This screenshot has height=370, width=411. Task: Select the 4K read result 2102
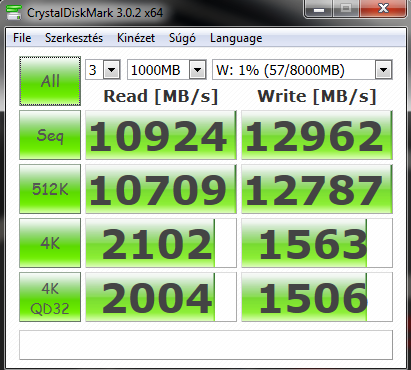point(161,243)
